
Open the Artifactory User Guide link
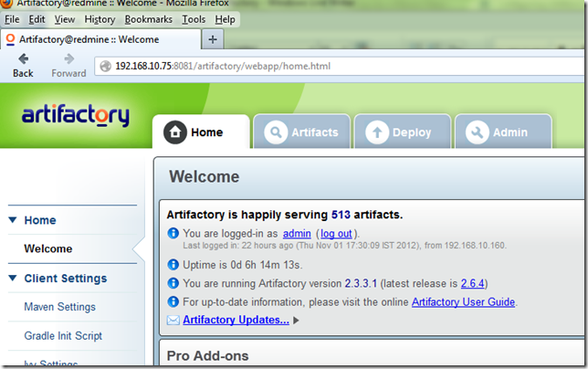tap(463, 302)
